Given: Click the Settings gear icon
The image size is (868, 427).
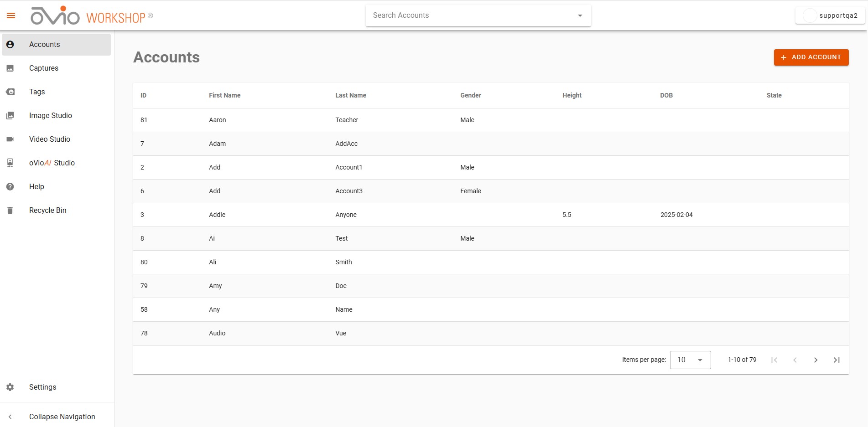Looking at the screenshot, I should (x=10, y=387).
